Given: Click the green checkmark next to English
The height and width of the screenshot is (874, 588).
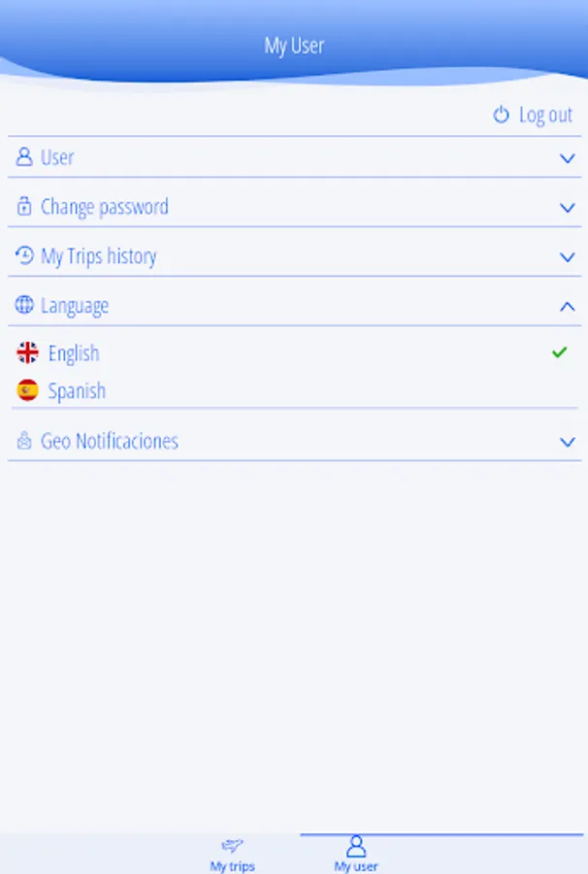Looking at the screenshot, I should click(x=559, y=352).
